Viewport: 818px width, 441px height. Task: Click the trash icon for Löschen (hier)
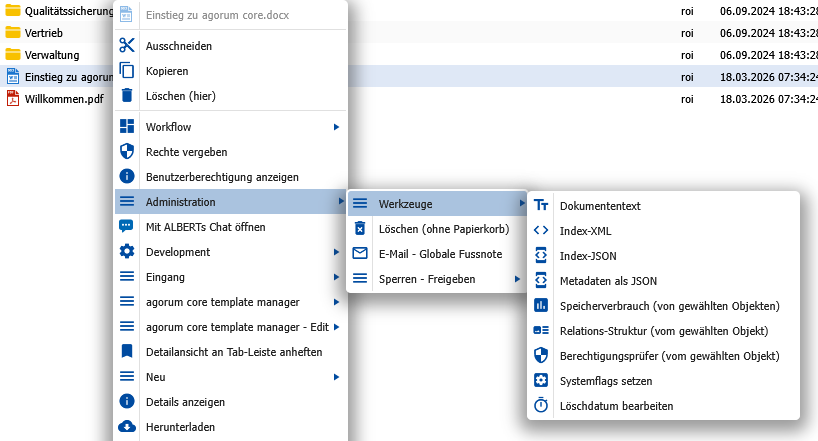point(127,96)
